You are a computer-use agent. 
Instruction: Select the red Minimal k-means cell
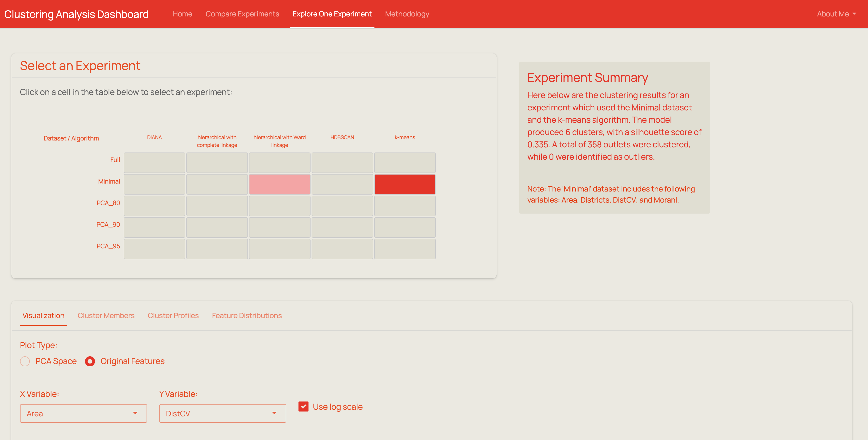(x=405, y=184)
